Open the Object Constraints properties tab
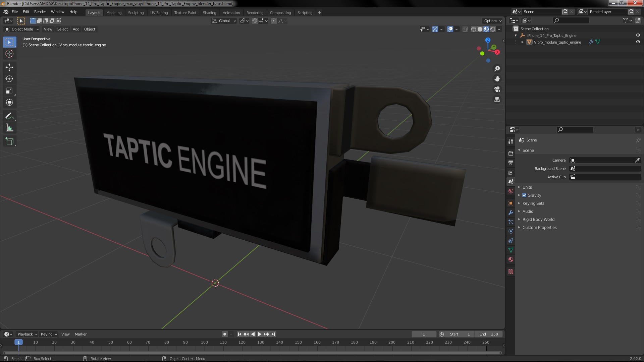The width and height of the screenshot is (644, 362). coord(511,241)
